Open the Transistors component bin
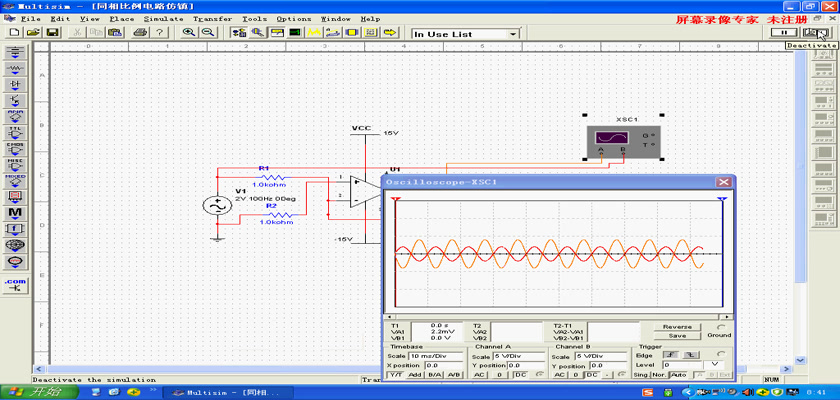 pyautogui.click(x=16, y=101)
